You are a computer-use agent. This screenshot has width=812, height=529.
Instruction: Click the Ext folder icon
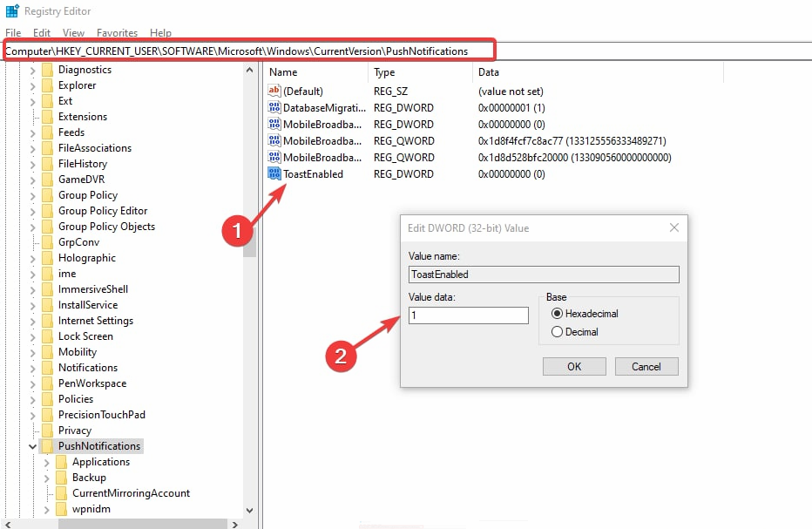click(47, 100)
